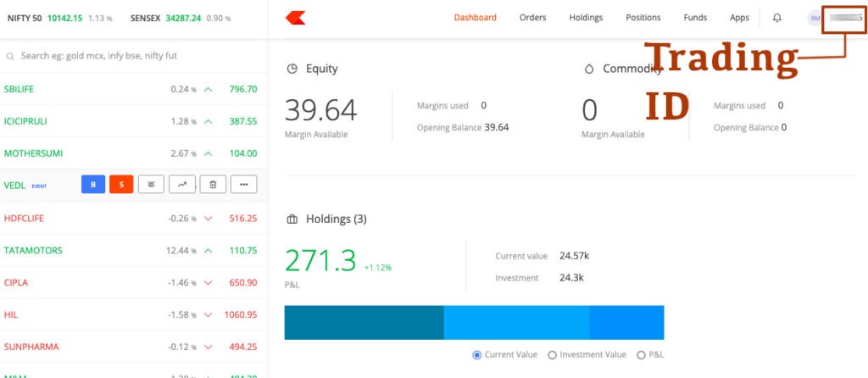Click rightmost blue holdings bar segment

tap(626, 323)
